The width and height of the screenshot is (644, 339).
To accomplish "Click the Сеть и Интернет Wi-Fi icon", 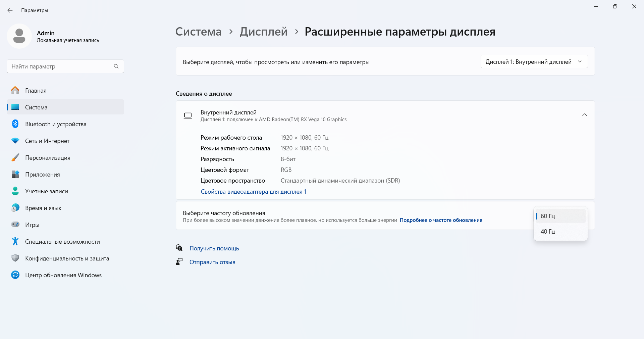I will point(15,141).
